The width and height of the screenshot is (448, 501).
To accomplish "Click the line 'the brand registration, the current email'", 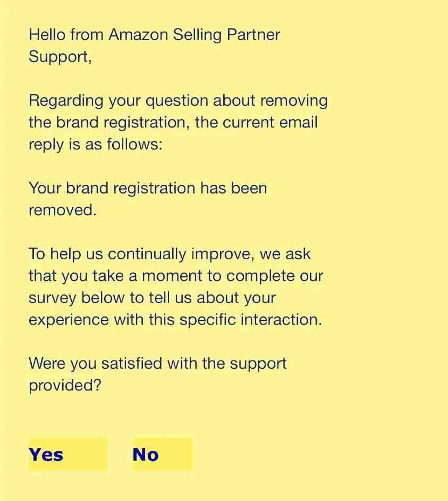I will point(173,123).
